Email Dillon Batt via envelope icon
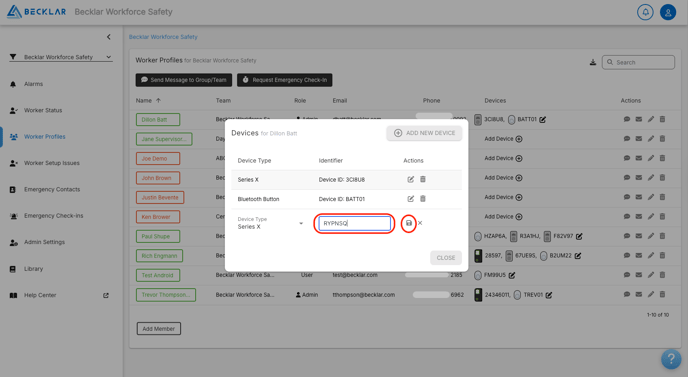Image resolution: width=688 pixels, height=377 pixels. (x=638, y=119)
